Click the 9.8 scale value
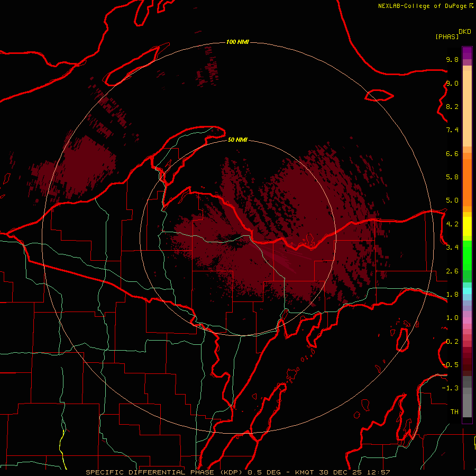Image resolution: width=476 pixels, height=476 pixels. point(452,59)
